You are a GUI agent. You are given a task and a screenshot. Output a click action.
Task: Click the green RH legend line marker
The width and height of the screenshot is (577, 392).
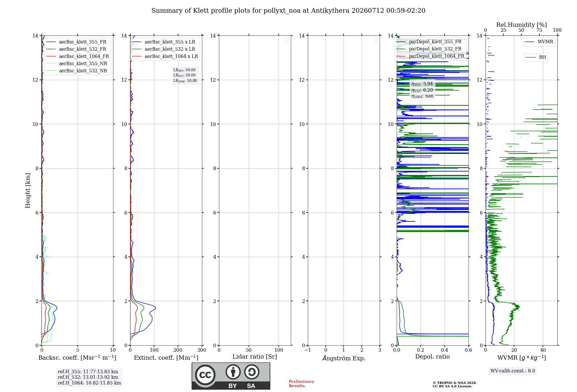(531, 57)
